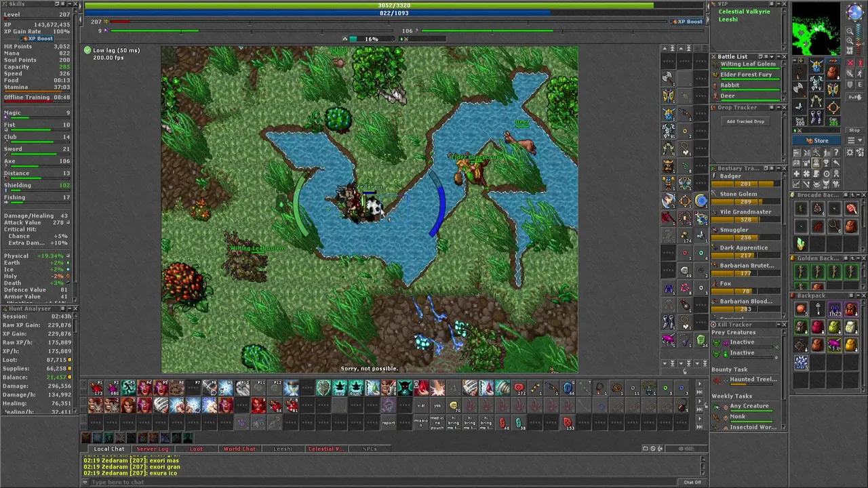Click the helmet equipment slot
The height and width of the screenshot is (488, 868).
coord(816,66)
